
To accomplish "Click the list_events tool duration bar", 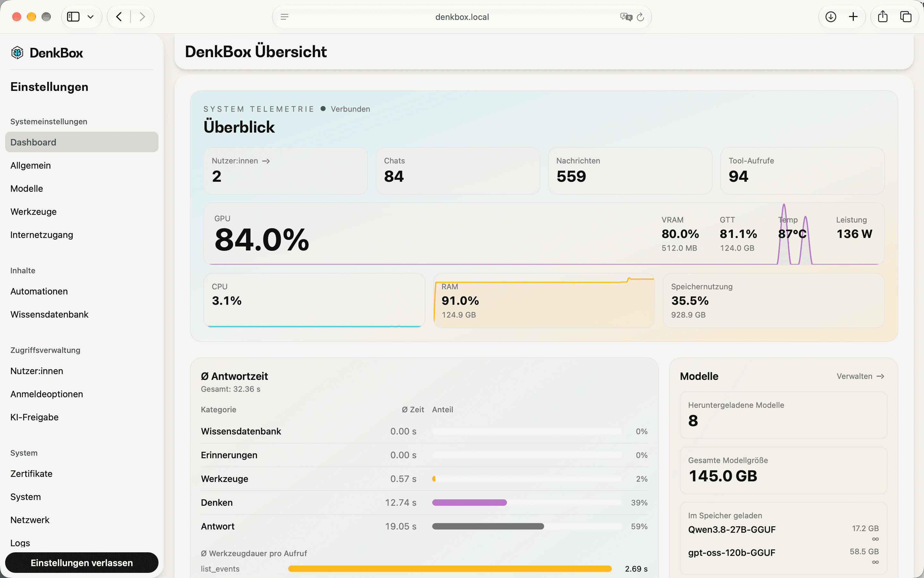I will [450, 569].
